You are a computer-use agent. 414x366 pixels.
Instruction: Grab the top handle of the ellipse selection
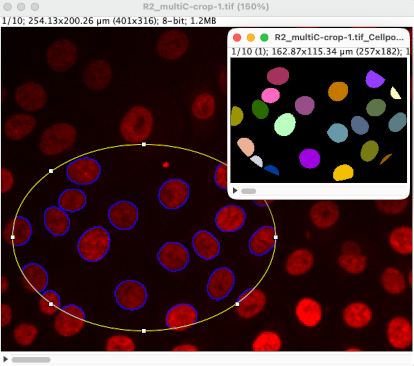pos(144,144)
